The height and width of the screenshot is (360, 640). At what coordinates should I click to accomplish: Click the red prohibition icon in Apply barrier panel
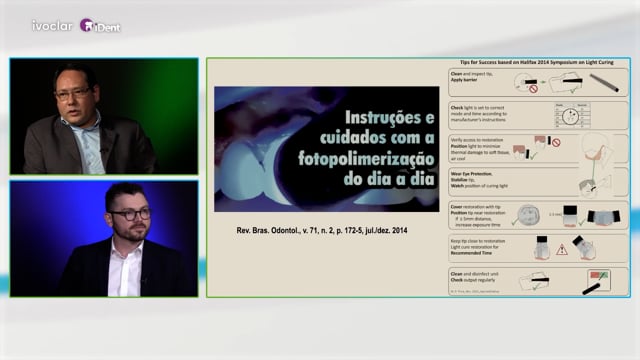[x=533, y=89]
